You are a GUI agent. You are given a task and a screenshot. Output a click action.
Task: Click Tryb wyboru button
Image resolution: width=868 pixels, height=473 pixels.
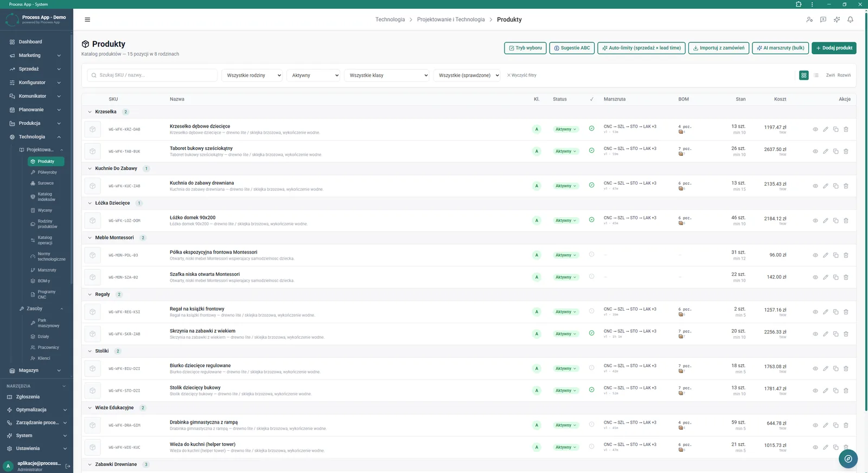525,48
